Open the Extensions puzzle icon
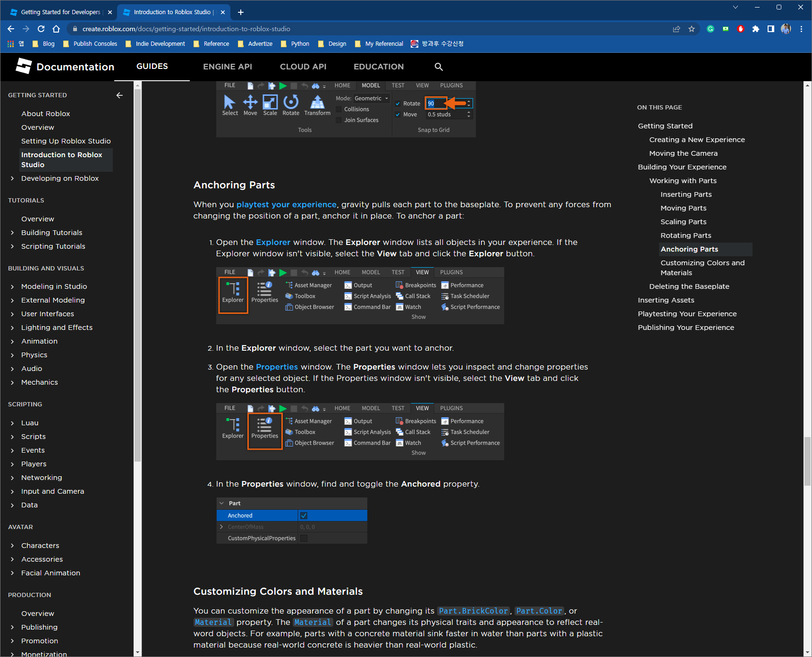Image resolution: width=812 pixels, height=657 pixels. [756, 29]
